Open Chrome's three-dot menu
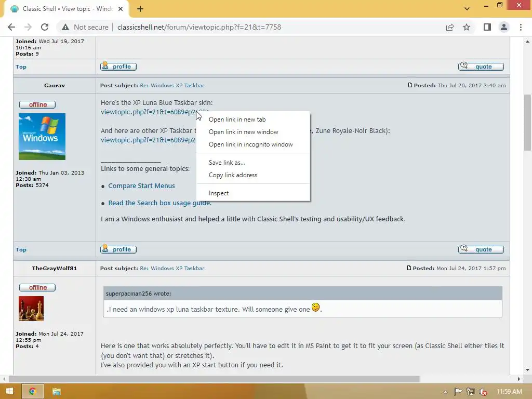Screen dimensions: 532x399 521,27
